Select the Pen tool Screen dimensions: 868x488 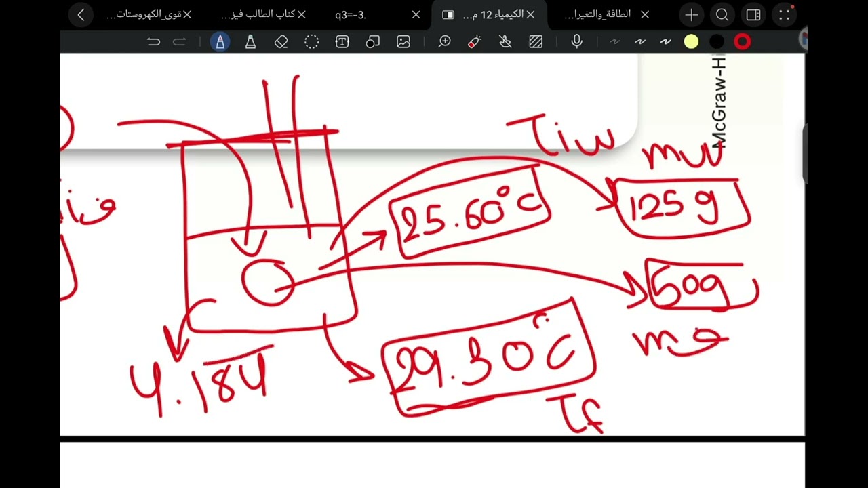(220, 42)
